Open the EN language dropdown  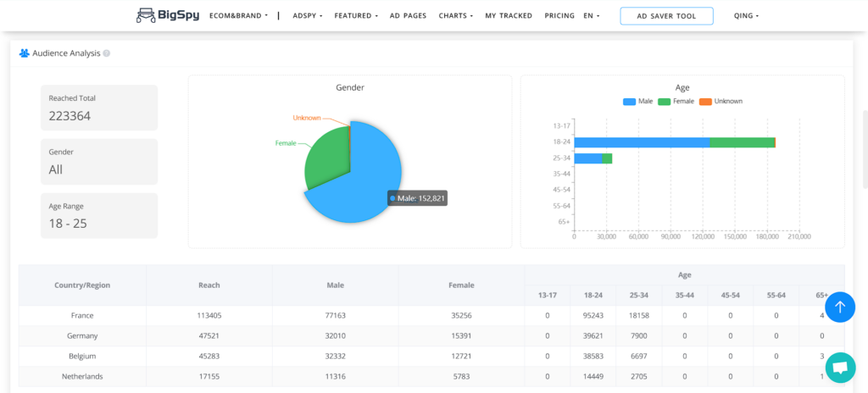coord(591,15)
